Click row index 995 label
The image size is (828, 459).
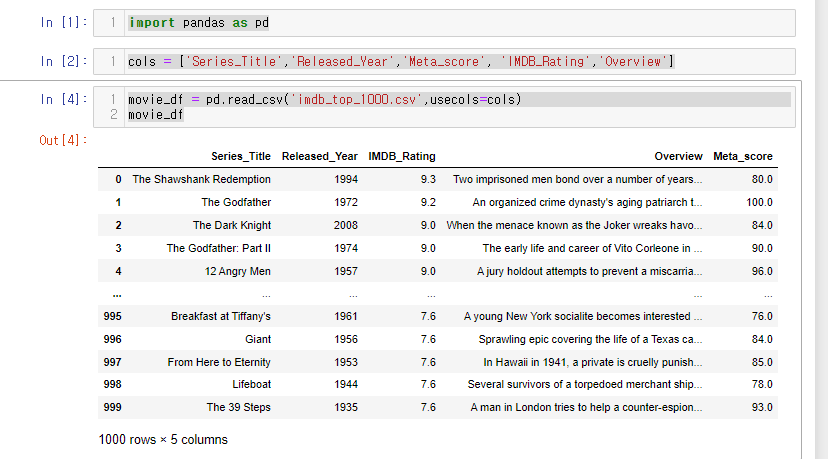(x=112, y=316)
